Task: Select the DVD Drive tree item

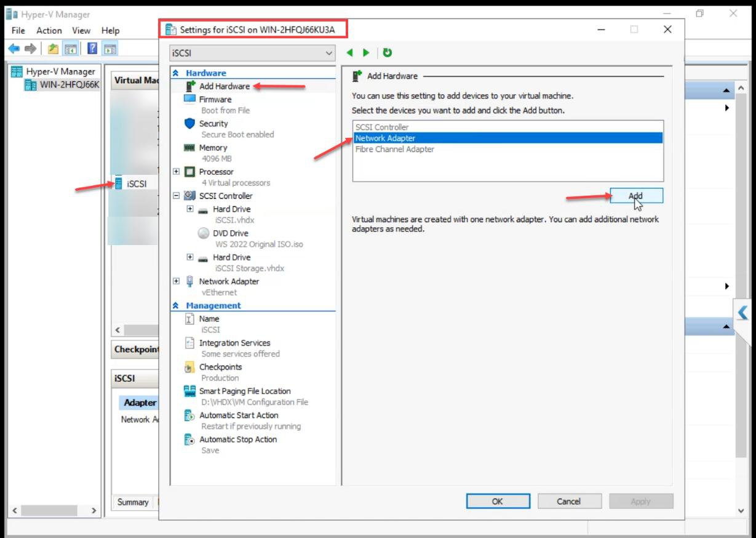Action: point(231,233)
